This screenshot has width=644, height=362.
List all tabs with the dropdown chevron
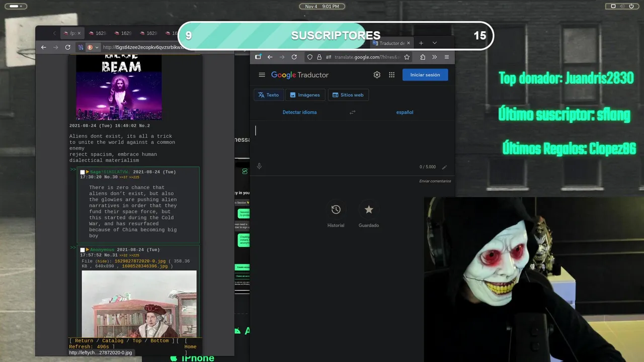pos(435,43)
